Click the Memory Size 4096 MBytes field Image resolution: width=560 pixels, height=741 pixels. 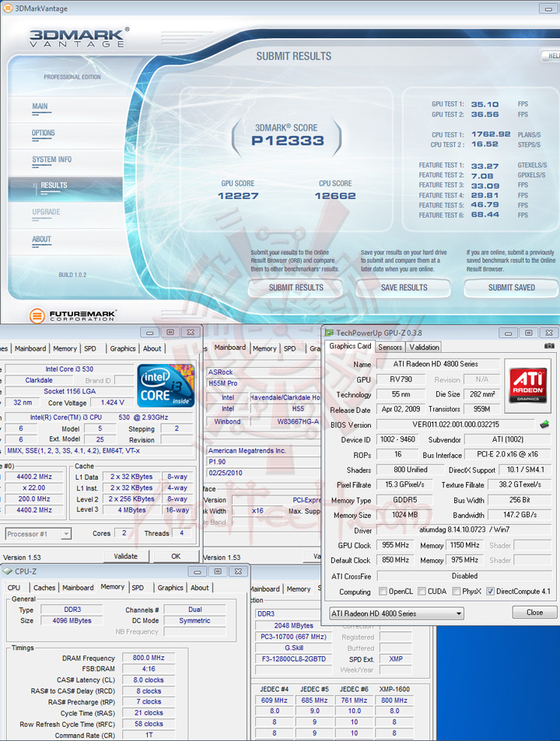(x=72, y=620)
